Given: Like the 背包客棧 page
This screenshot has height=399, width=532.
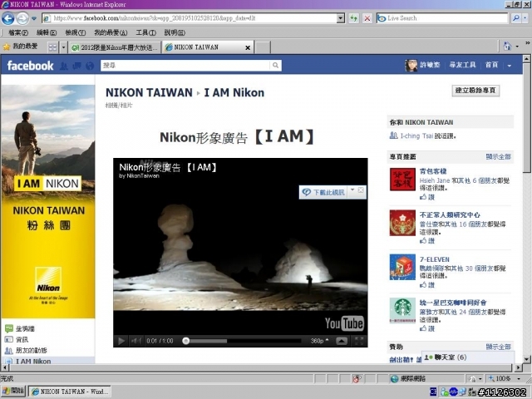Looking at the screenshot, I should click(427, 197).
